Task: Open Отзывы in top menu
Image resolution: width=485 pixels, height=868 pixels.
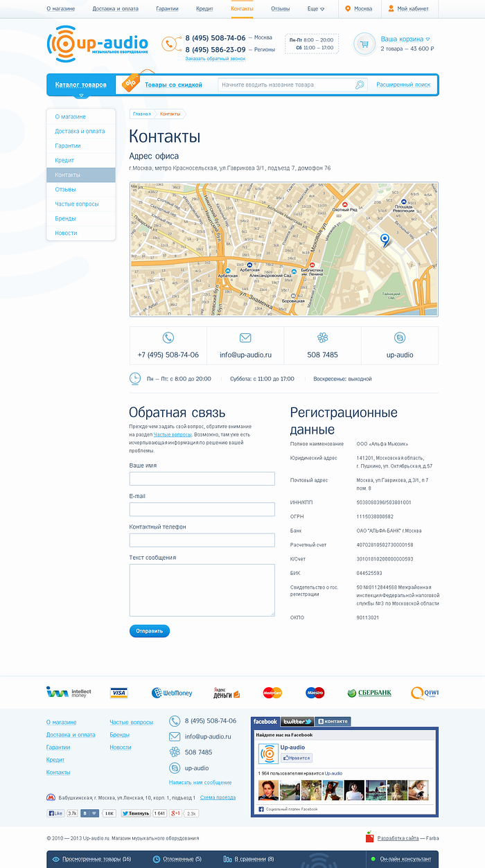Action: tap(280, 9)
